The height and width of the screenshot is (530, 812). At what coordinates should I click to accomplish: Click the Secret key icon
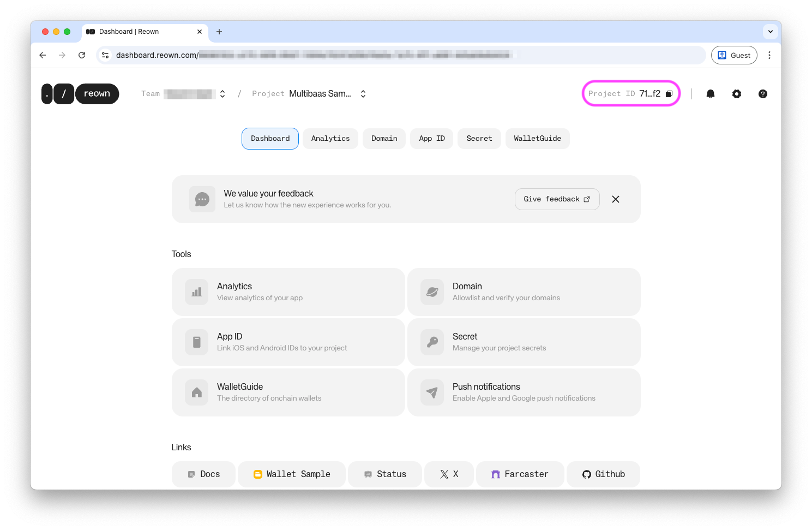(432, 342)
